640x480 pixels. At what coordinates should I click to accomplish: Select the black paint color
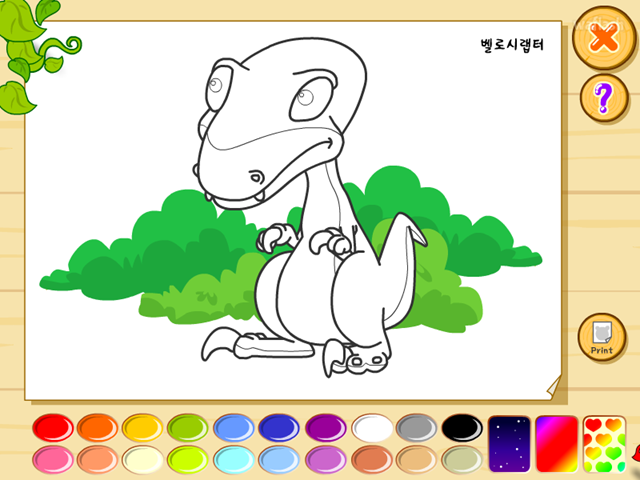(x=462, y=428)
